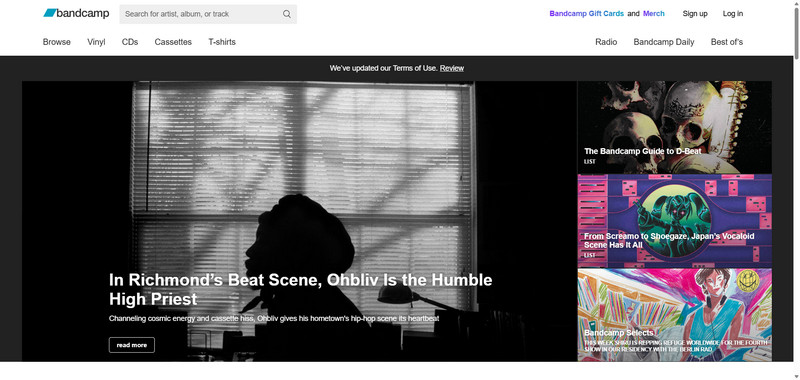Open Bandcamp Gift Cards link
The height and width of the screenshot is (380, 800).
pyautogui.click(x=586, y=14)
